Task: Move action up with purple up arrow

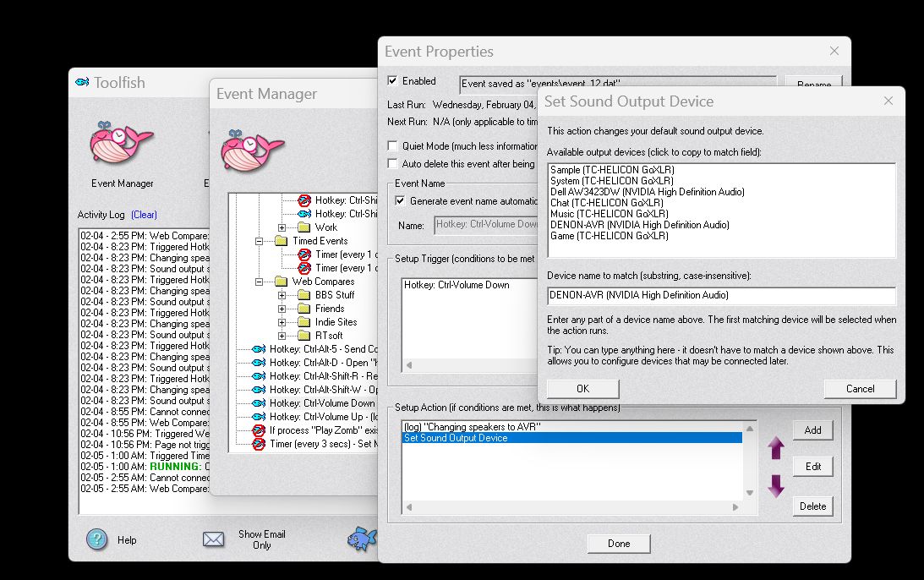Action: [x=776, y=449]
